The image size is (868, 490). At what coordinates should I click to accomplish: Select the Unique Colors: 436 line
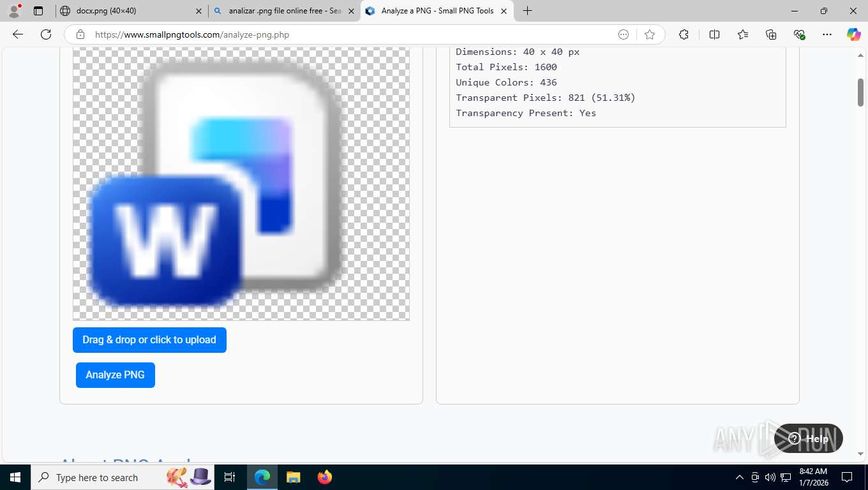click(506, 82)
